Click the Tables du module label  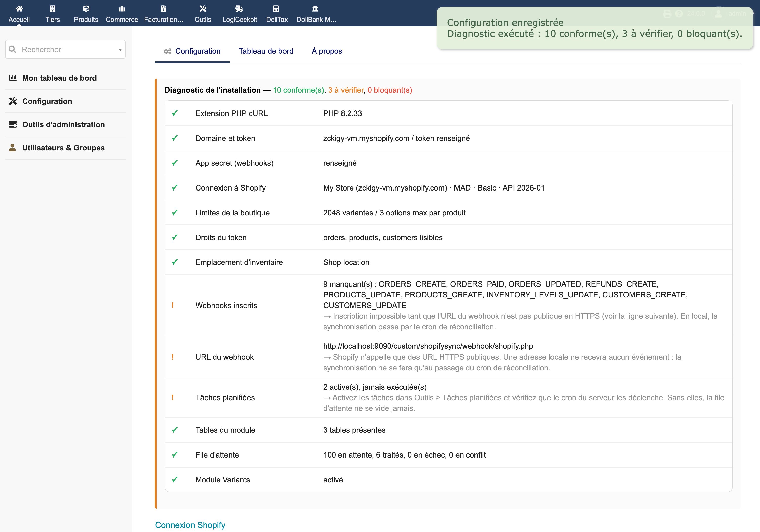[x=225, y=430]
